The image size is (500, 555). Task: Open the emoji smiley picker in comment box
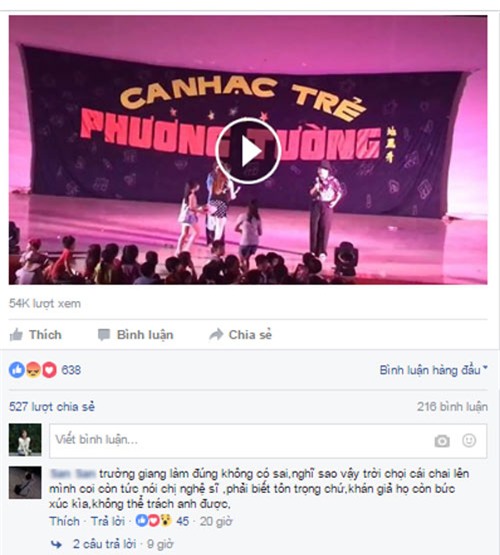click(469, 440)
